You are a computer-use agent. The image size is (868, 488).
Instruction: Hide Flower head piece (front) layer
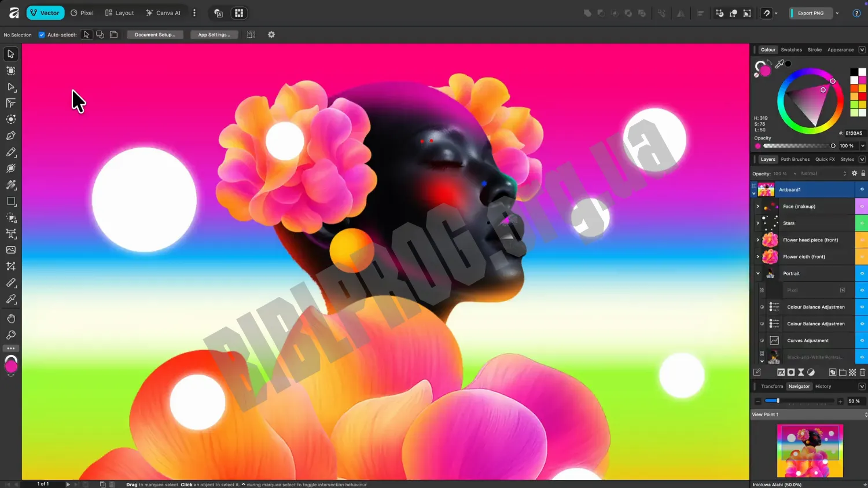(862, 240)
